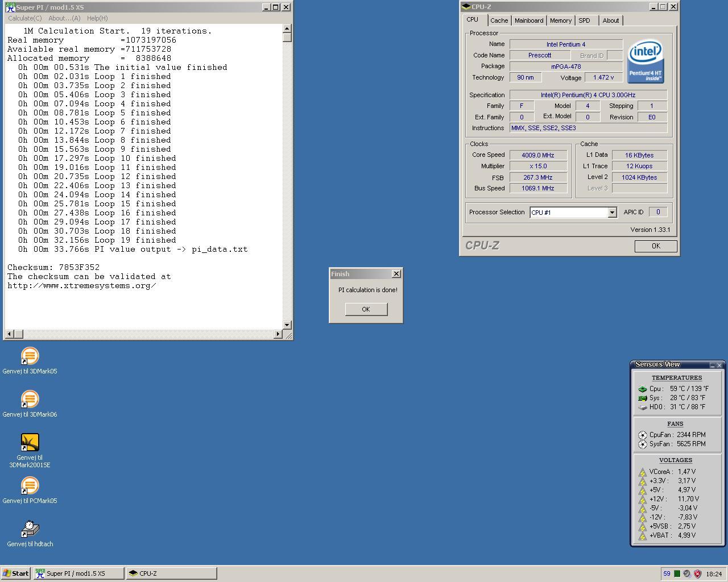Viewport: 728px width, 582px height.
Task: Click the http://www.xtremesystems.org/ text
Action: pyautogui.click(x=81, y=285)
